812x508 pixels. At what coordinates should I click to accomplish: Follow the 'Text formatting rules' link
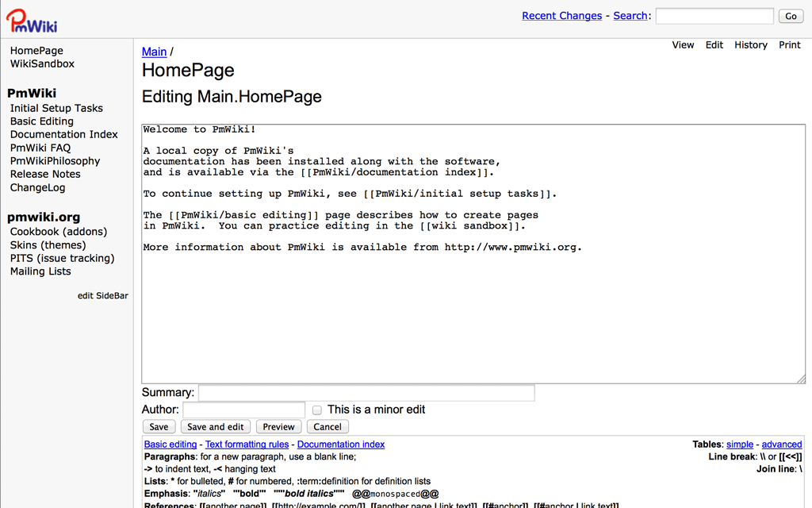(247, 444)
